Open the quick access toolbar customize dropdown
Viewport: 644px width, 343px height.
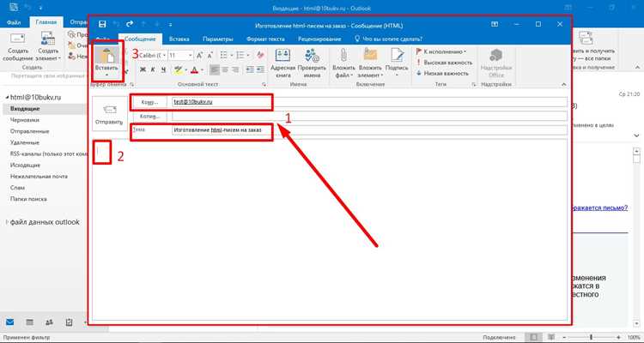click(x=171, y=25)
